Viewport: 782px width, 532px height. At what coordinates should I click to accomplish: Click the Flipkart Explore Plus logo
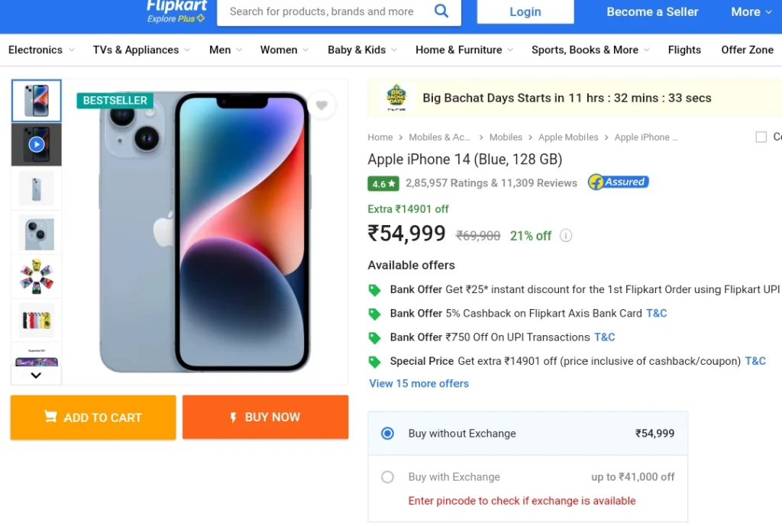176,11
